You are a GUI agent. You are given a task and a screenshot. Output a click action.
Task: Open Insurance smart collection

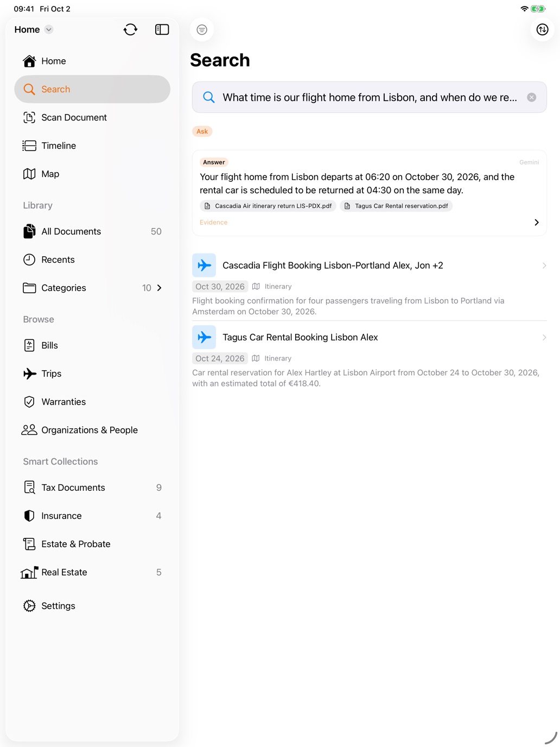click(x=92, y=516)
